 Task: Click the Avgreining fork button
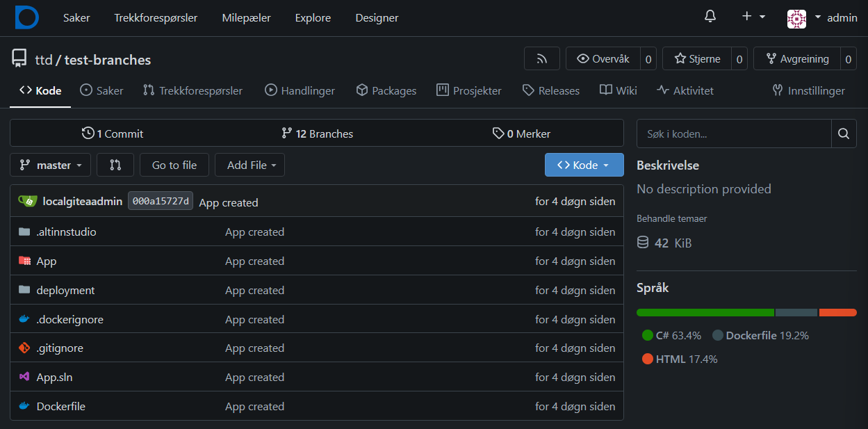tap(797, 60)
